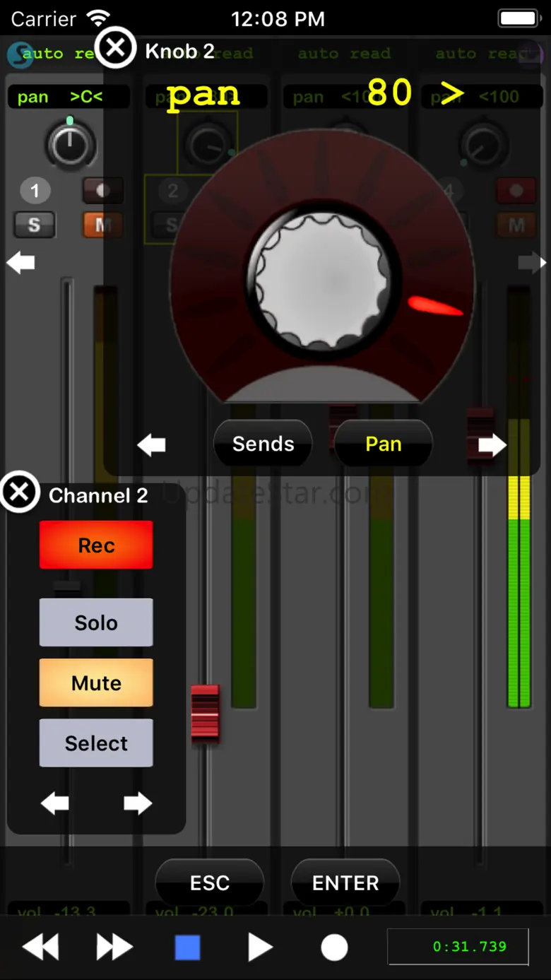
Task: Toggle Rec in Channel 2 panel
Action: pyautogui.click(x=96, y=545)
